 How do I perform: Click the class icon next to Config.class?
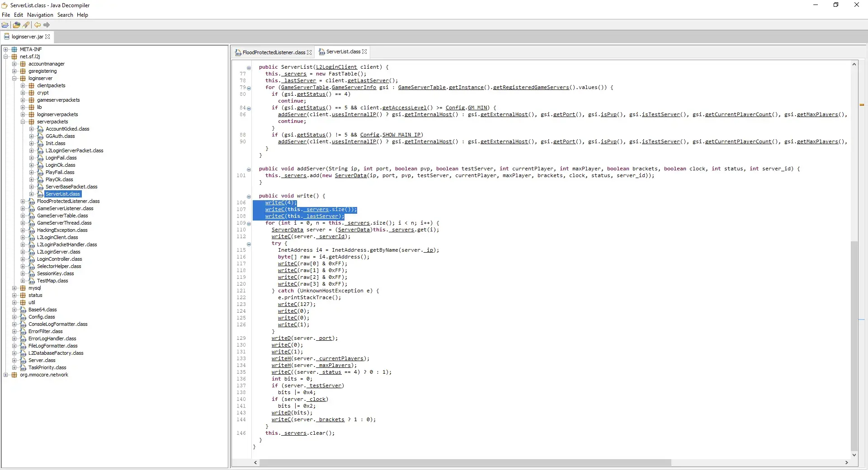click(x=23, y=317)
